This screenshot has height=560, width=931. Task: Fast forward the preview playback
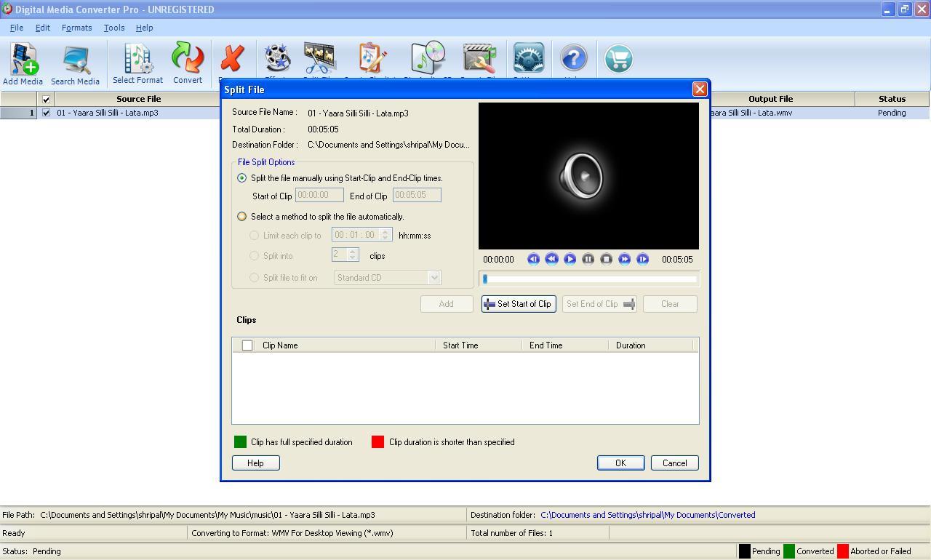coord(624,259)
